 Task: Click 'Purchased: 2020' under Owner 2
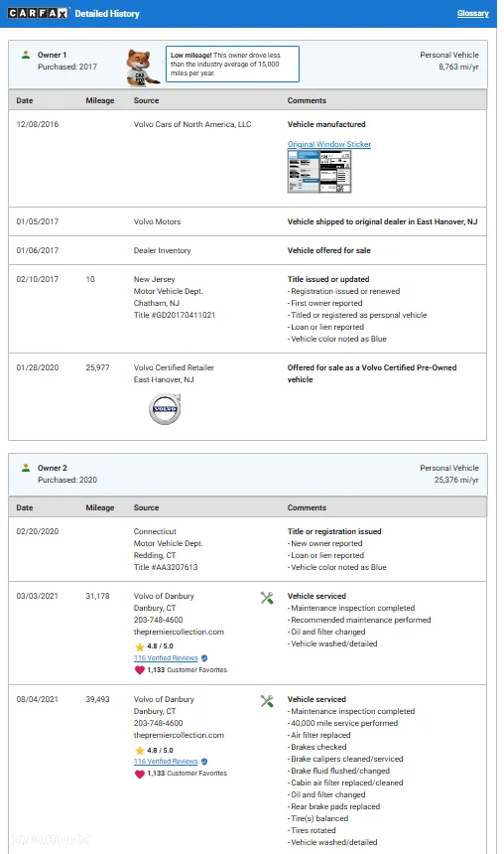pos(66,480)
